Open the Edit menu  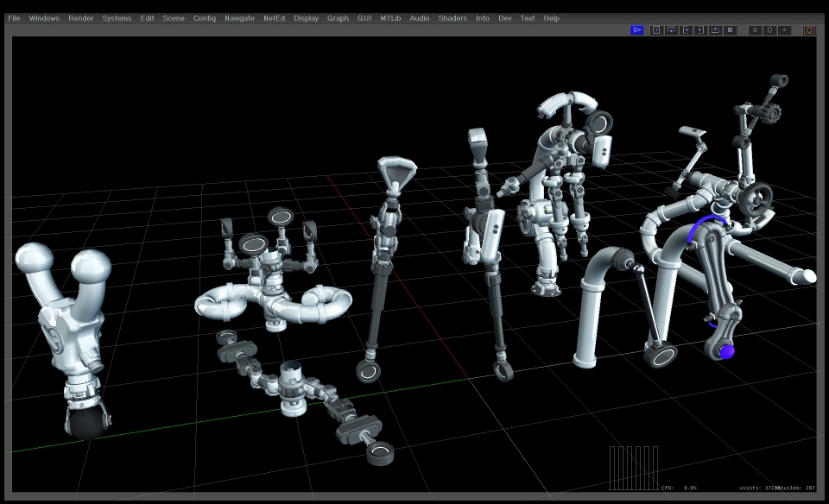click(147, 18)
